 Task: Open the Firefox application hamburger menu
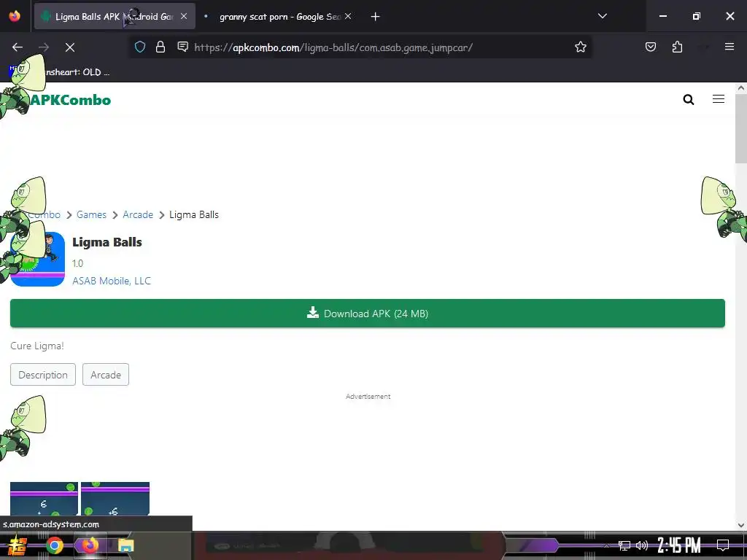tap(729, 47)
